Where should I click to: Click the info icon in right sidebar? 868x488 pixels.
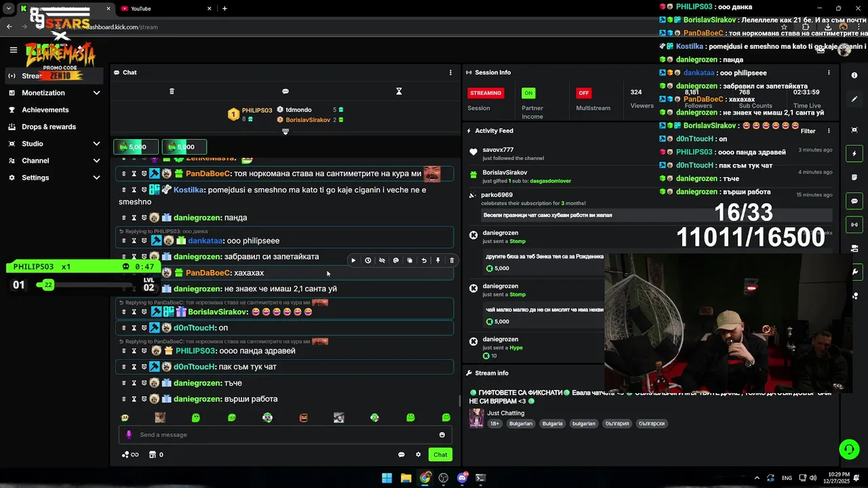(x=854, y=75)
